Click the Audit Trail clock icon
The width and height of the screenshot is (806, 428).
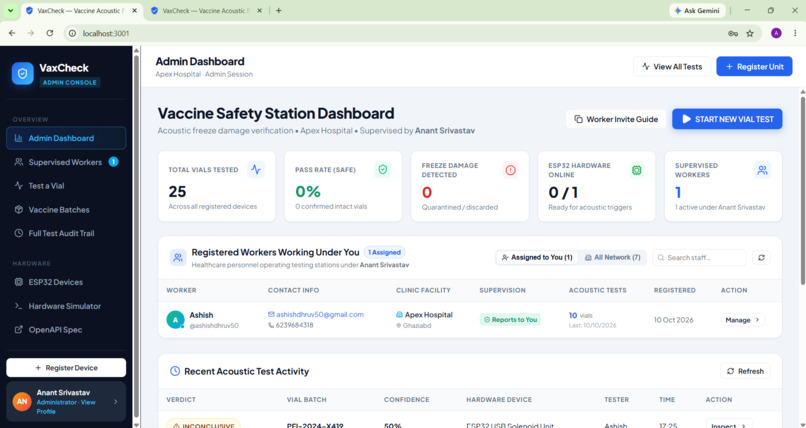click(x=19, y=233)
